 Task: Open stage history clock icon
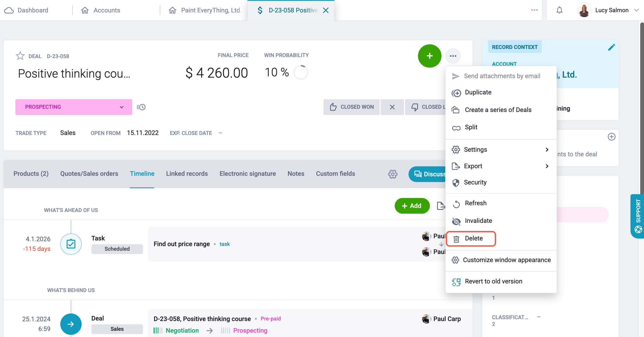pos(141,107)
